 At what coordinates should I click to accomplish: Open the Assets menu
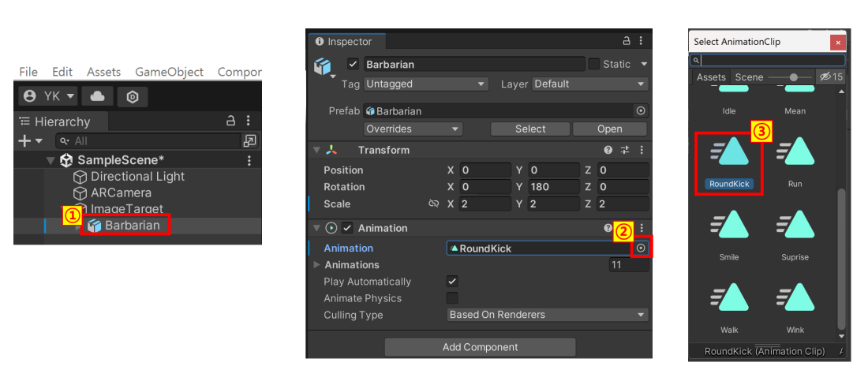[103, 72]
